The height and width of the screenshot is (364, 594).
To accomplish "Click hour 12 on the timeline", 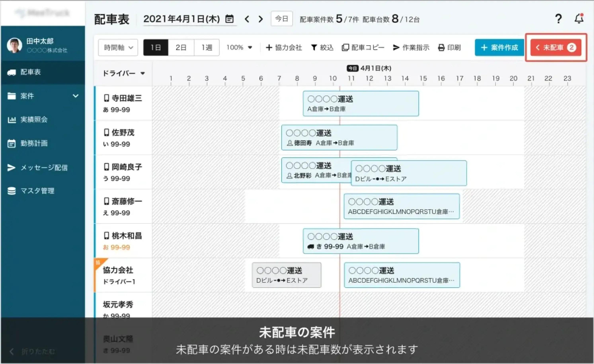I will (369, 79).
